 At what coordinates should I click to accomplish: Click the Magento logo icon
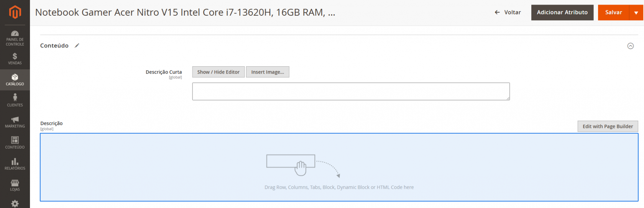pos(15,12)
